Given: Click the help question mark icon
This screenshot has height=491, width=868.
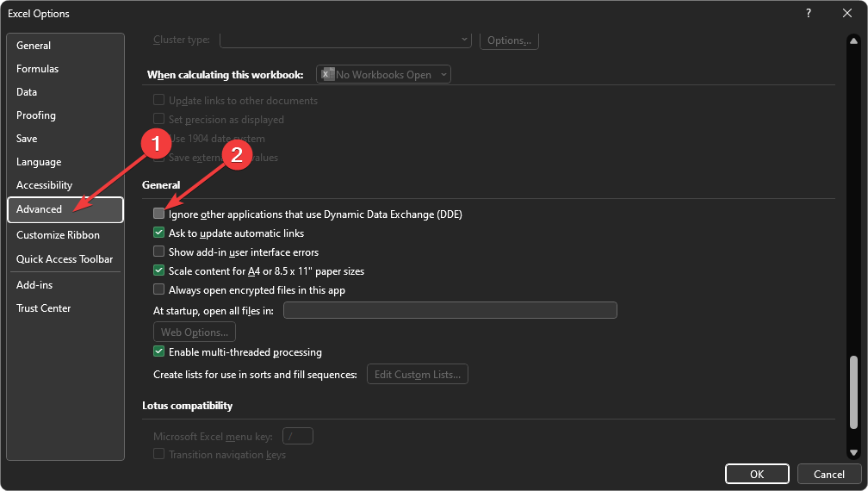Looking at the screenshot, I should coord(809,13).
